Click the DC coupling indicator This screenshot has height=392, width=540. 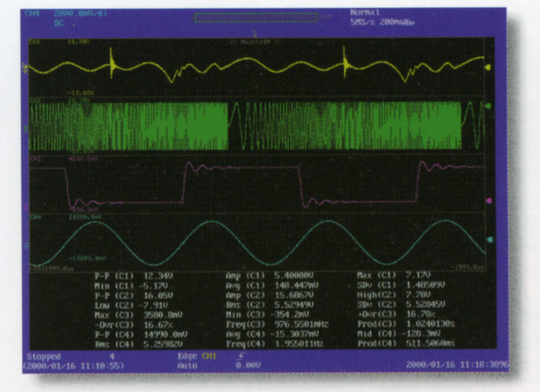pyautogui.click(x=59, y=24)
